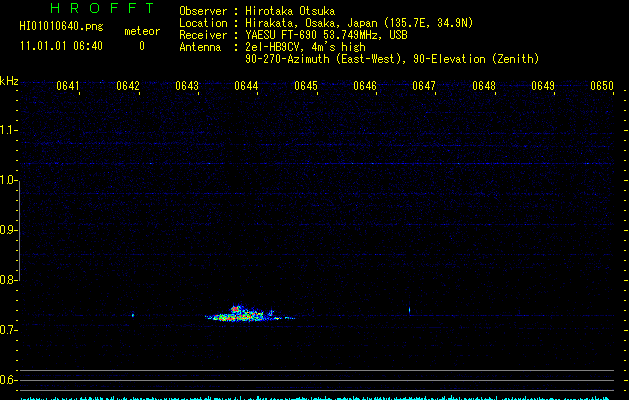Screen dimensions: 629x400
Task: Select the file name HI01010640.png
Action: point(61,27)
